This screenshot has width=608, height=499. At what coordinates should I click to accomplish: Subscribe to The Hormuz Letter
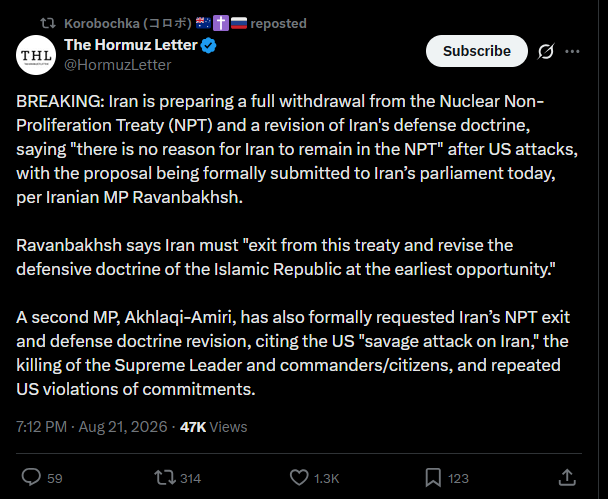tap(477, 51)
